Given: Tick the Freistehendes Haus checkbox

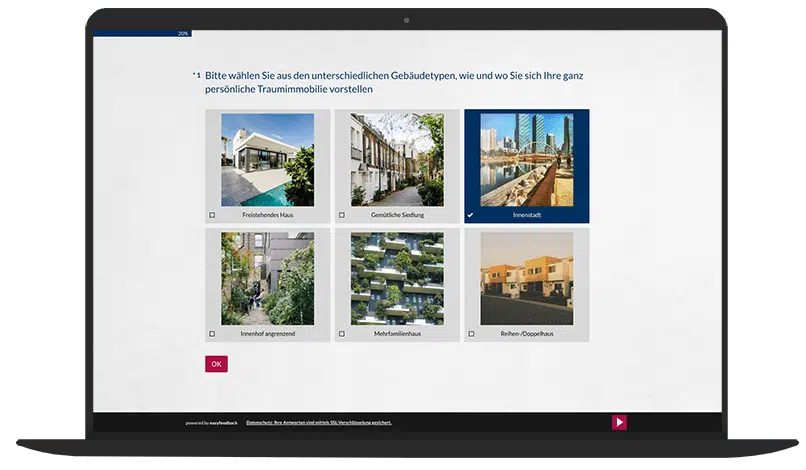Looking at the screenshot, I should point(212,215).
